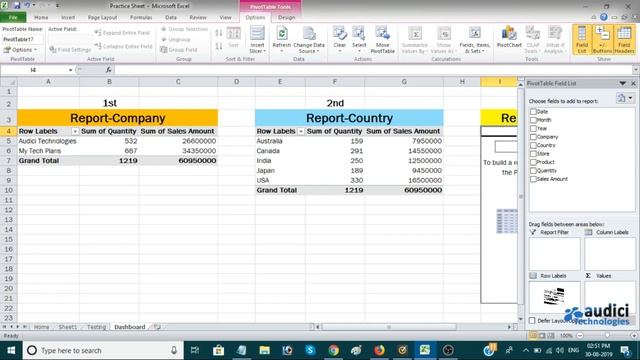Open Field List panel options arrow
640x360 pixels.
[622, 83]
